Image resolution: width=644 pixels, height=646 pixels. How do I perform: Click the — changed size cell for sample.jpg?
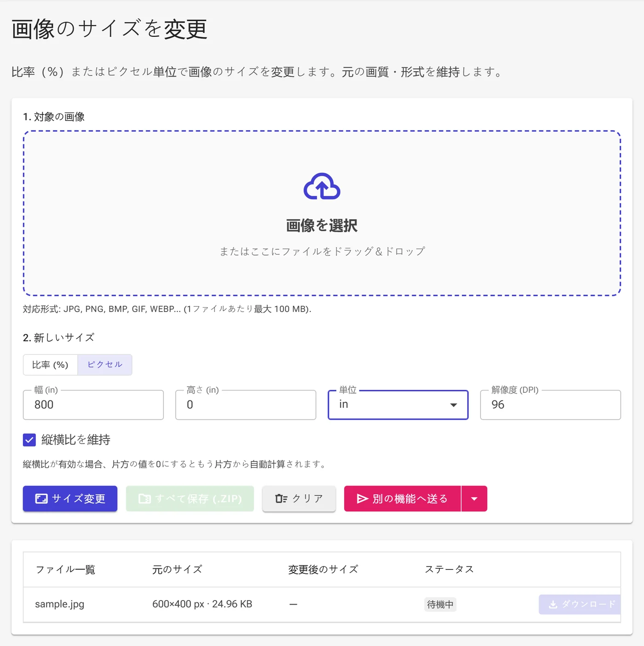(293, 604)
